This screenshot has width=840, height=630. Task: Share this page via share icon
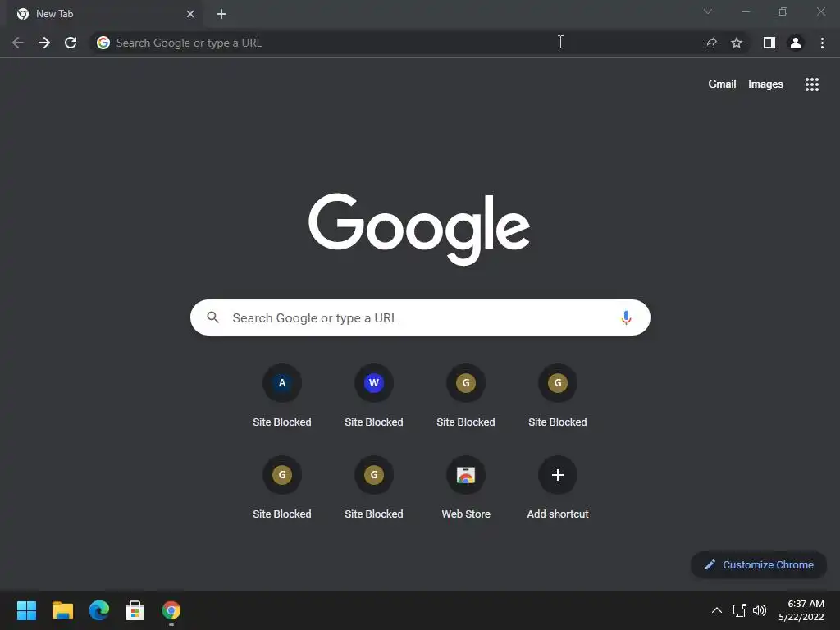(710, 43)
